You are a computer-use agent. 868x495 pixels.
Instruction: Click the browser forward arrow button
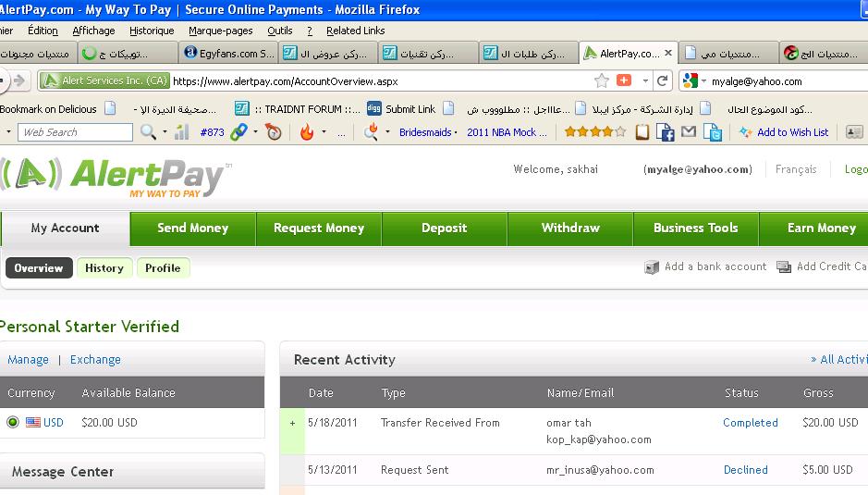click(19, 80)
